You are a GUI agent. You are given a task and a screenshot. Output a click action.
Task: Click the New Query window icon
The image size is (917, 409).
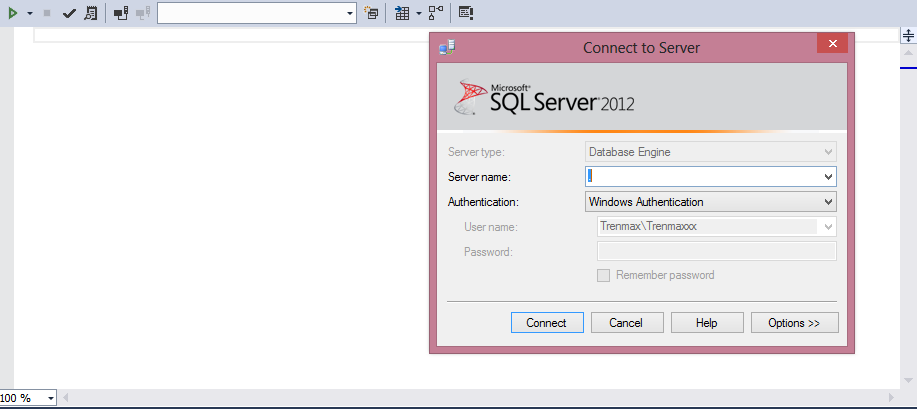point(371,13)
